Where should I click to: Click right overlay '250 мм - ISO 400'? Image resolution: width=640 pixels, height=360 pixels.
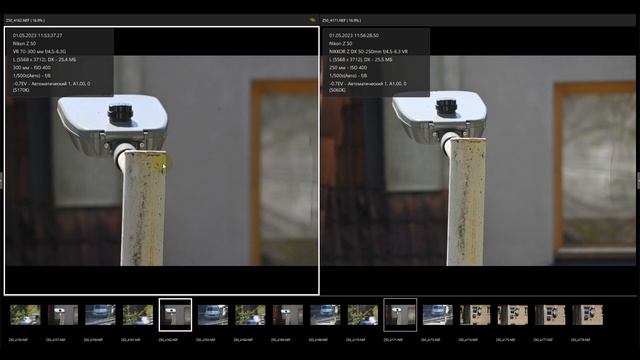[348, 67]
